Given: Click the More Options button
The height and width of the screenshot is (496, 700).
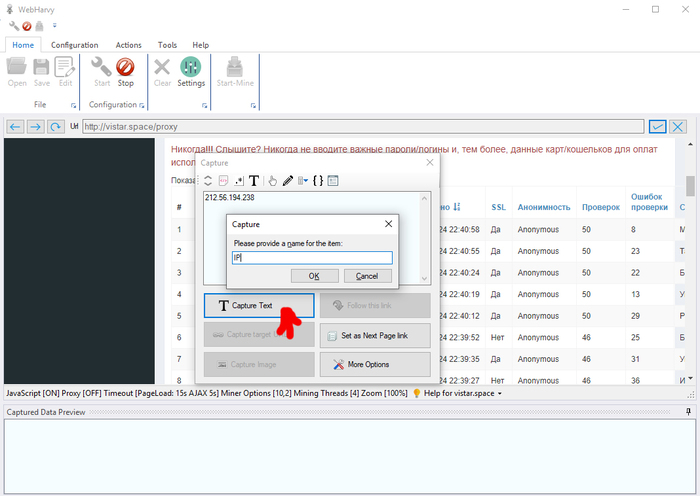Looking at the screenshot, I should point(375,365).
